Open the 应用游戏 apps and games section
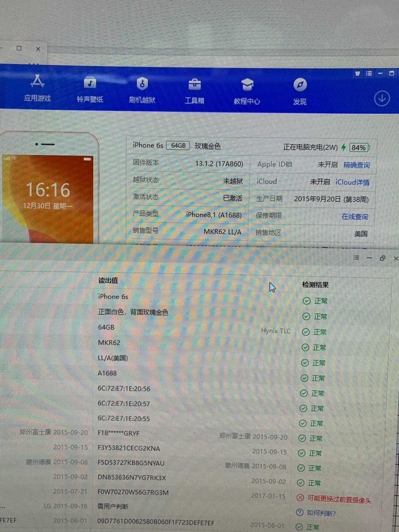The height and width of the screenshot is (532, 399). [37, 88]
